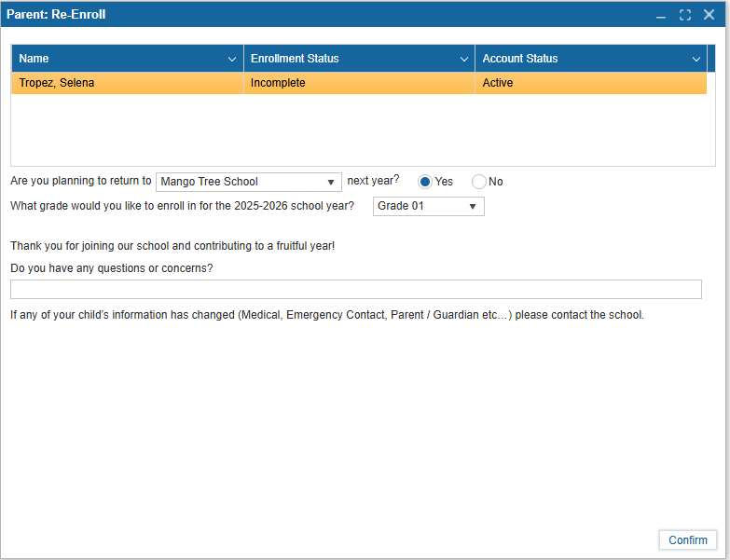
Task: Close the Parent: Re-Enroll dialog
Action: [709, 15]
